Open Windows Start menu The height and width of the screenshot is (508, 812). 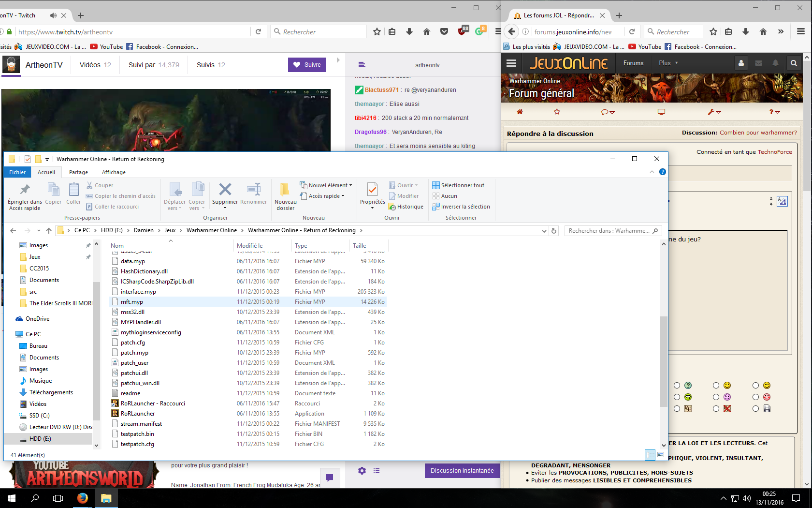coord(12,498)
